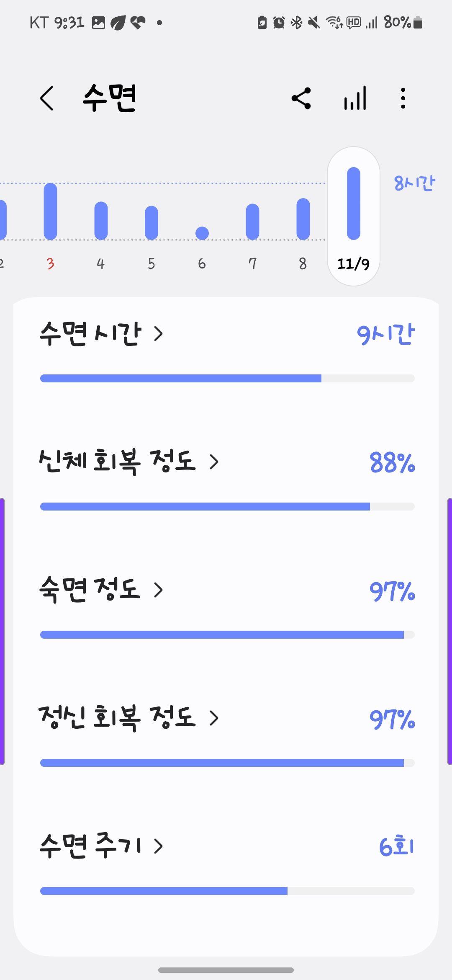Tap the Bluetooth icon in status bar
The image size is (452, 980).
pos(296,22)
